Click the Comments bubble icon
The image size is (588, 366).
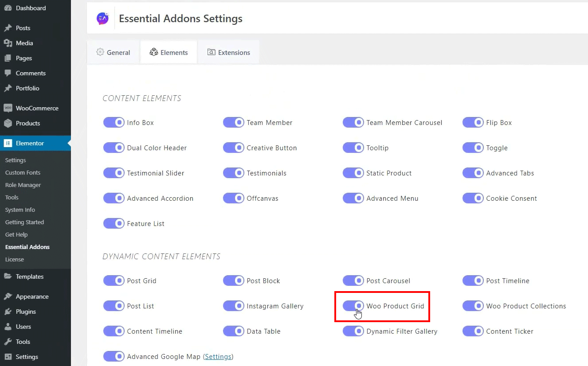click(8, 73)
